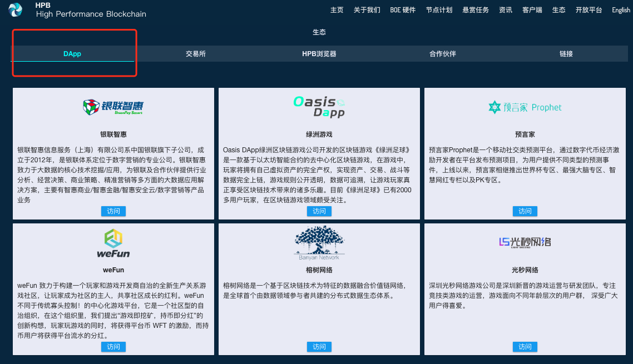Click the Oasis DApp description paragraph
Viewport: 633px width, 364px height.
click(317, 174)
